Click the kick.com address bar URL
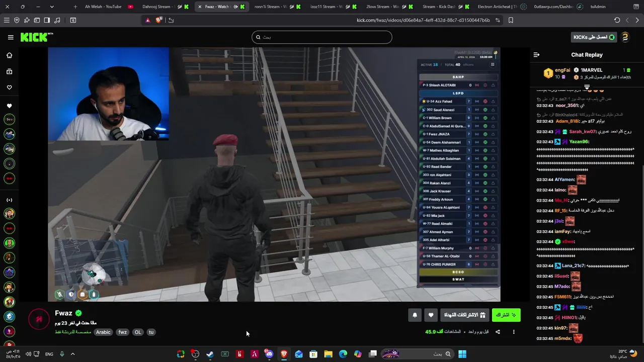The height and width of the screenshot is (362, 644). (423, 20)
